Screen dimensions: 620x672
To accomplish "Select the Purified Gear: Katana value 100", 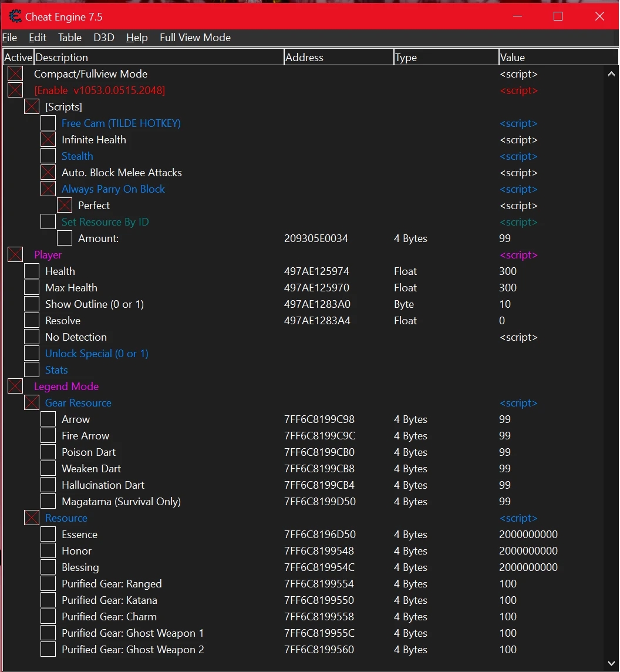I will coord(508,600).
